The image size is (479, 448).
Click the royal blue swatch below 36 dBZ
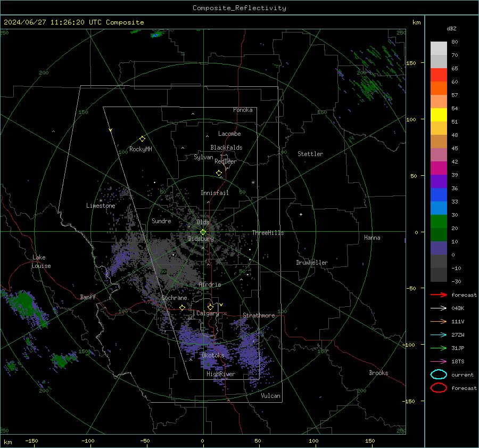tap(439, 194)
